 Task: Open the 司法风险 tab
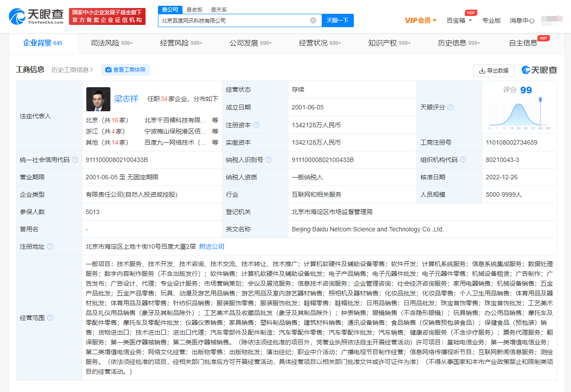112,43
